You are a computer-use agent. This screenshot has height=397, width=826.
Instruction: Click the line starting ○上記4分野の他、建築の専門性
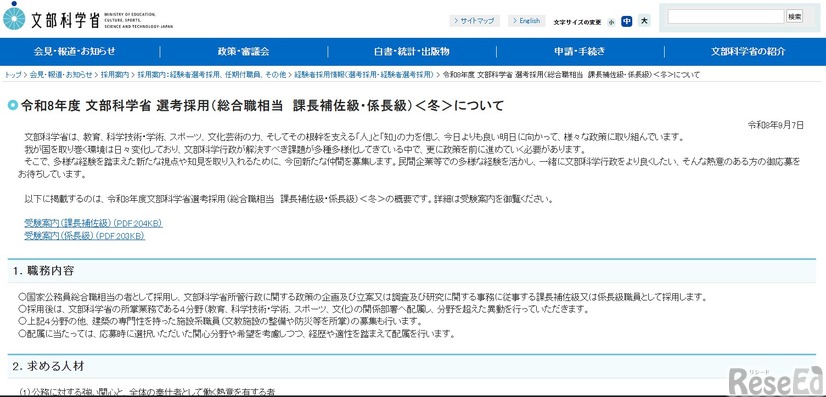(x=220, y=321)
